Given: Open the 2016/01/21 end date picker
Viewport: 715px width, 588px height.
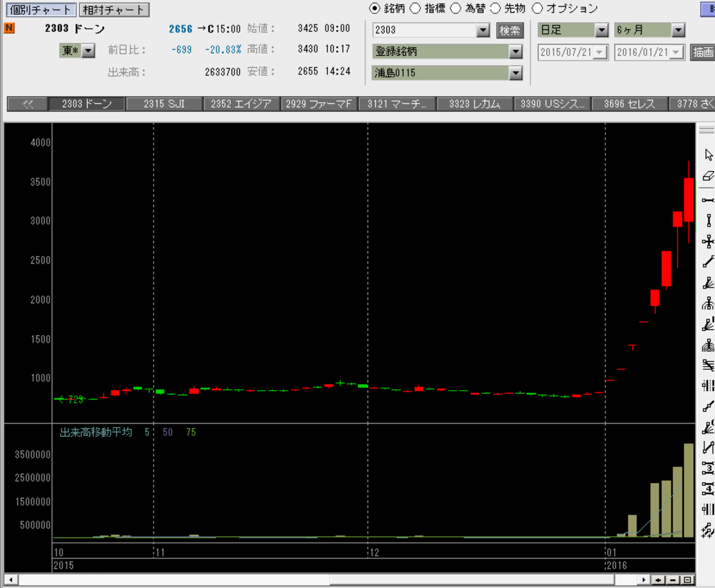Looking at the screenshot, I should [x=676, y=52].
